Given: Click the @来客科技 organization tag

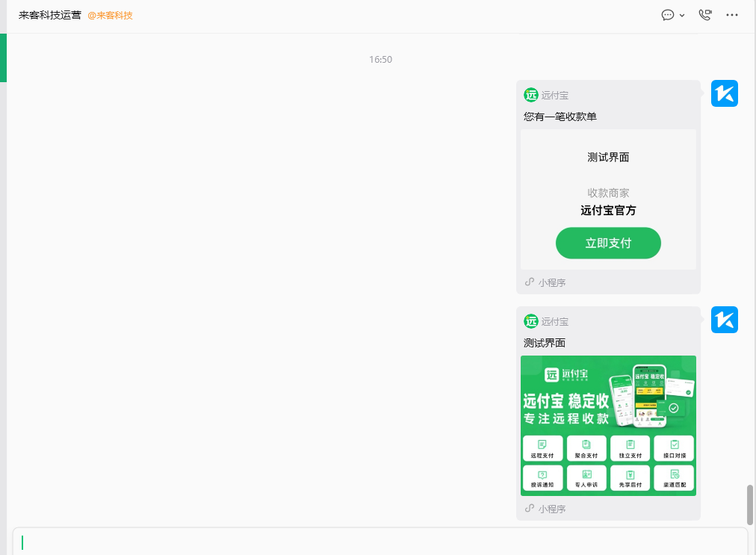Looking at the screenshot, I should (x=110, y=16).
